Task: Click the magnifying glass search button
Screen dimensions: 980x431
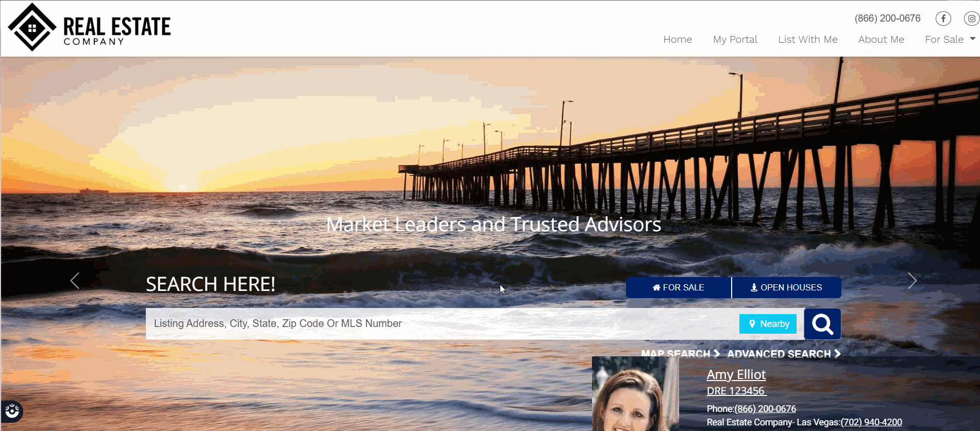Action: coord(822,324)
